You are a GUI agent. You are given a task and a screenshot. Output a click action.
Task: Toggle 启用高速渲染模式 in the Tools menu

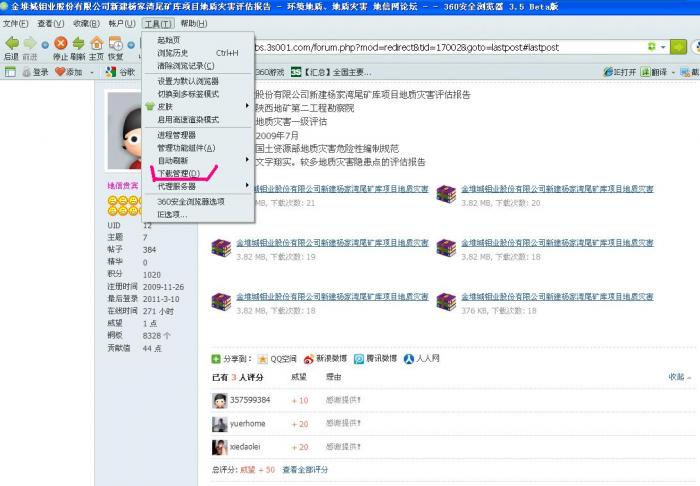coord(187,119)
